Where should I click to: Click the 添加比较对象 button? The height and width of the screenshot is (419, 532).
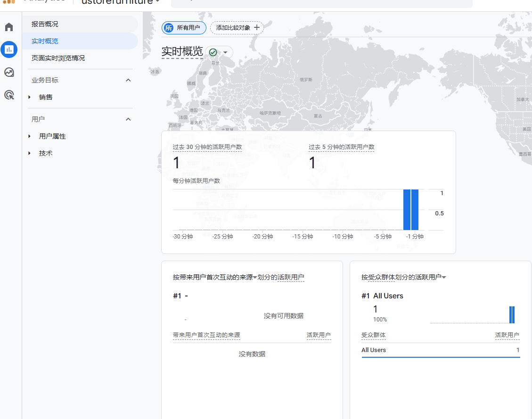237,28
